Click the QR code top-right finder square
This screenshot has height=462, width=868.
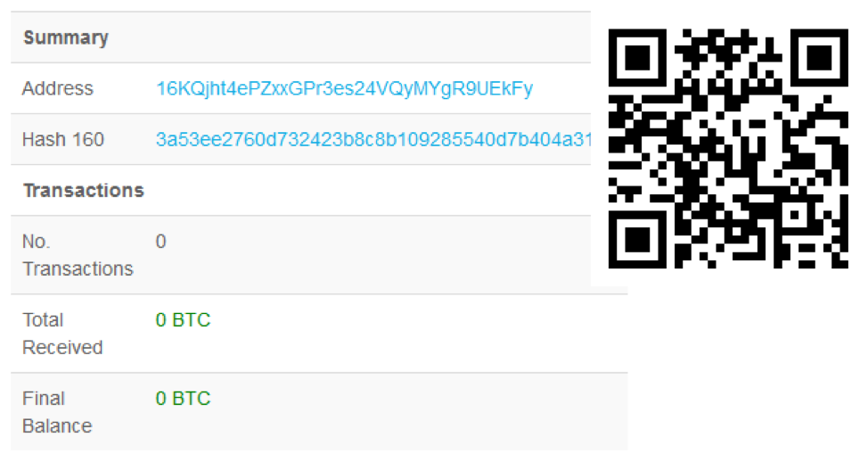coord(819,58)
